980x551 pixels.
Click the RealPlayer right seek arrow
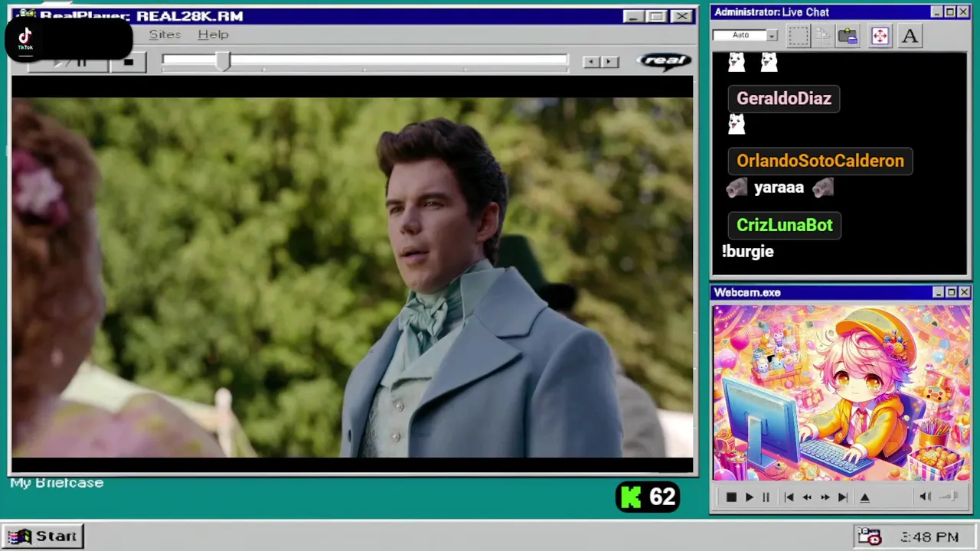point(609,62)
